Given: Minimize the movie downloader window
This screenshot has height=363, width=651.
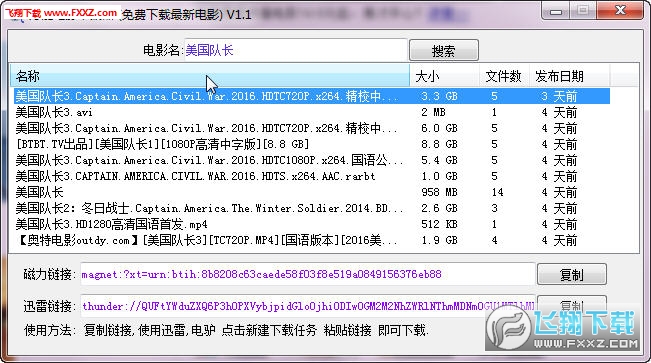Looking at the screenshot, I should point(556,11).
